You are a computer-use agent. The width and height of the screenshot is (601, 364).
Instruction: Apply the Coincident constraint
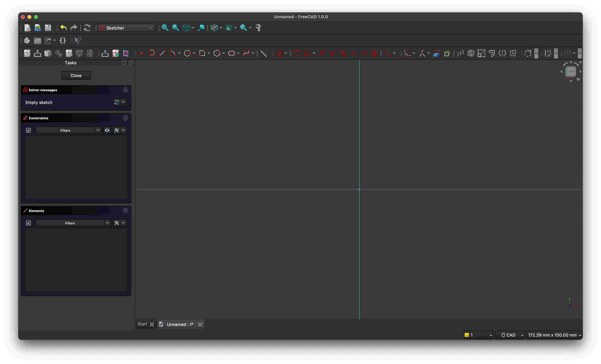pyautogui.click(x=297, y=53)
